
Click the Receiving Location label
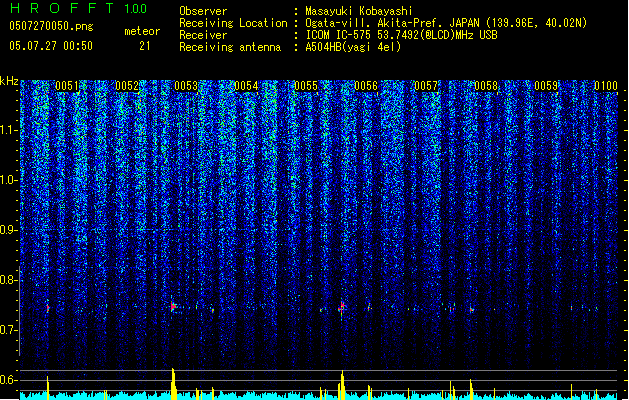[233, 23]
